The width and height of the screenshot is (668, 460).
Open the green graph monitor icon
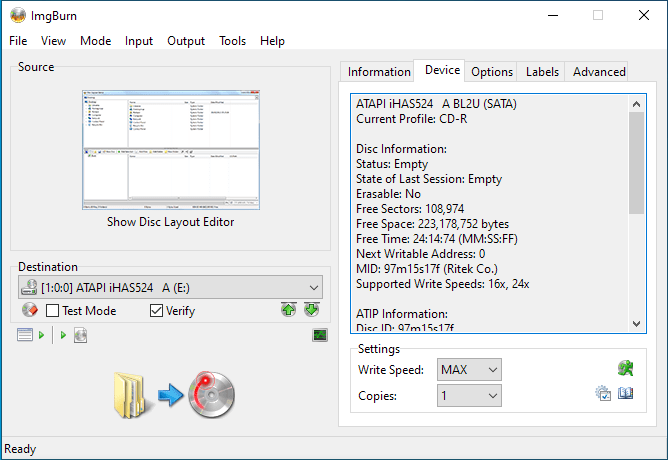(320, 335)
